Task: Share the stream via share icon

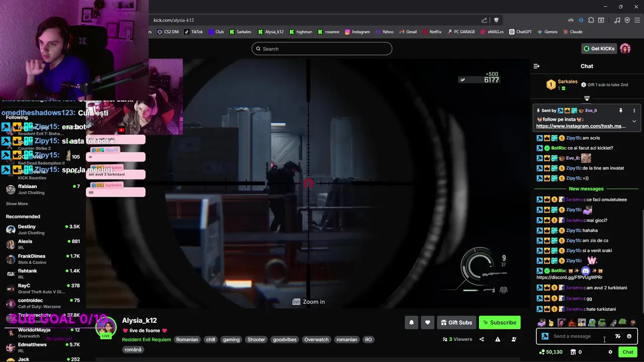Action: coord(481,339)
